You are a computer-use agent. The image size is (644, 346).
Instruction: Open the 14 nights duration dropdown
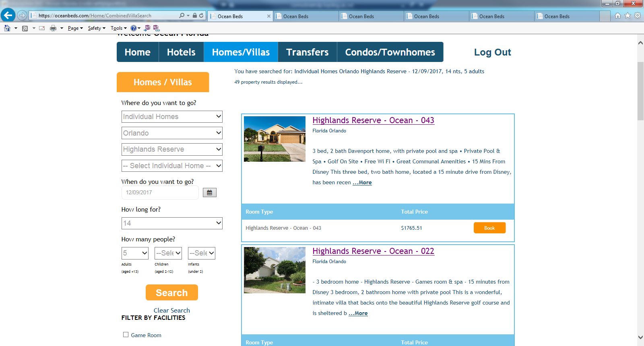point(172,223)
